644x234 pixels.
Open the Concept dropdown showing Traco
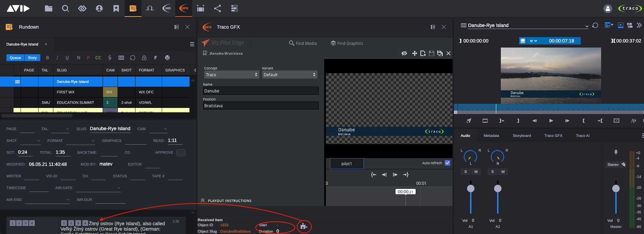[231, 75]
